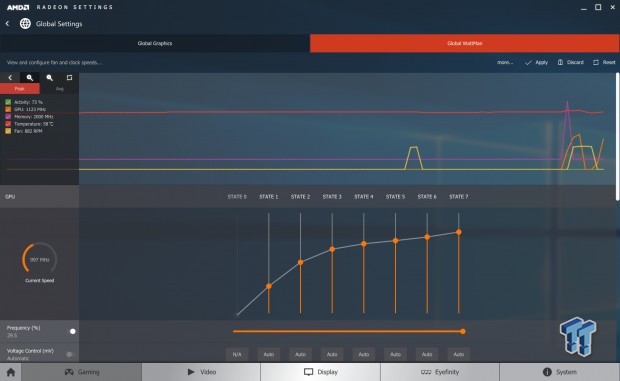Open the Home screen icon
Image resolution: width=620 pixels, height=381 pixels.
[11, 372]
